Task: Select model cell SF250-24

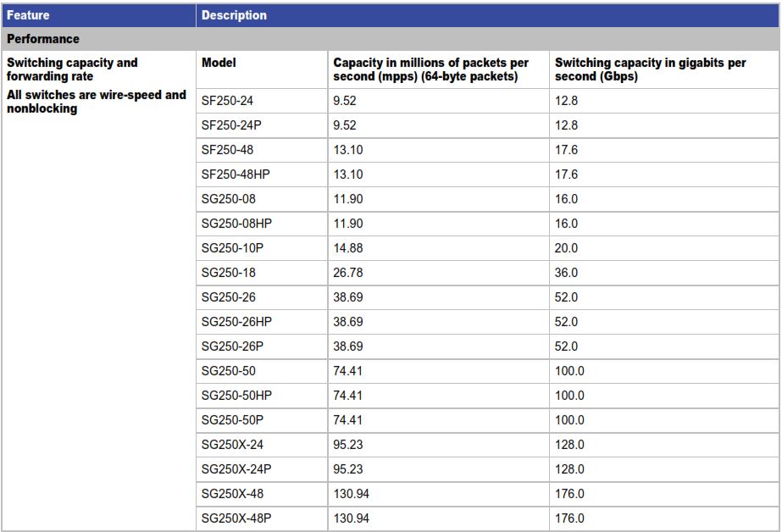Action: pos(262,101)
